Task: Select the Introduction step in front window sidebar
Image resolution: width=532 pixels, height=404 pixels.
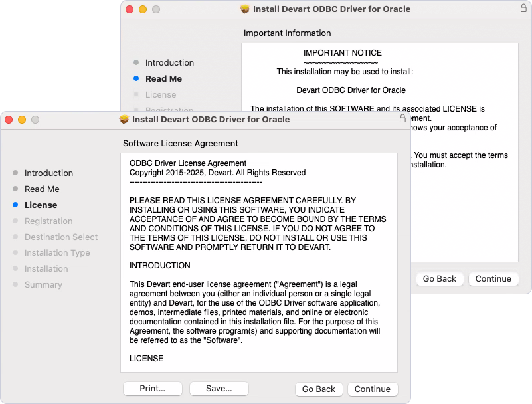Action: [48, 173]
